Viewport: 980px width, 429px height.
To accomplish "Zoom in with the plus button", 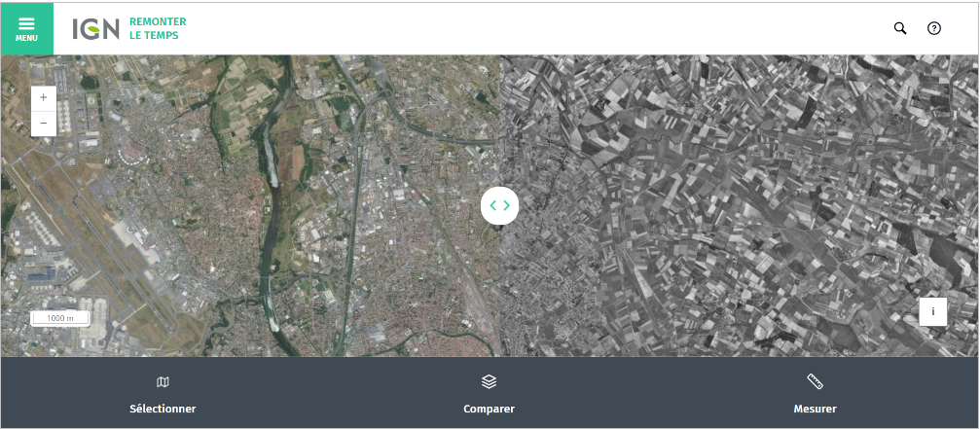I will 44,97.
